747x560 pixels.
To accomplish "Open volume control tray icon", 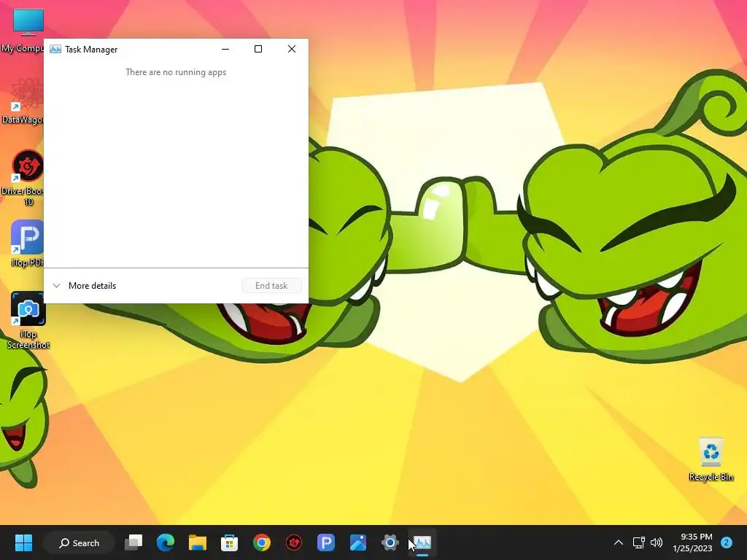I will coord(657,542).
